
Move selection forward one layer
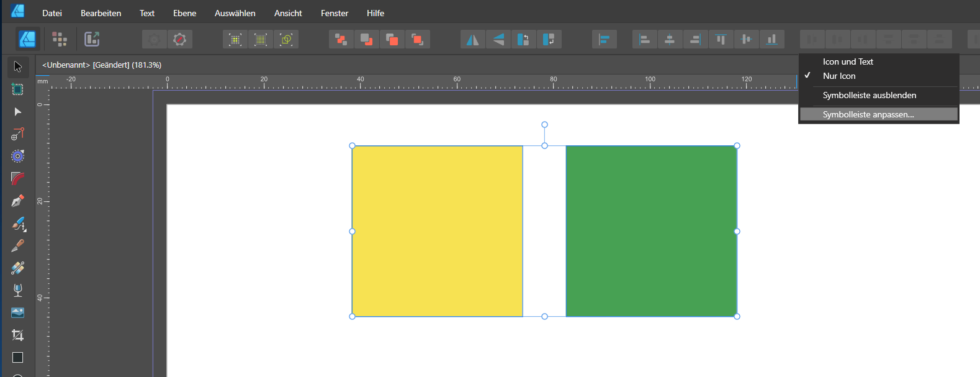392,39
